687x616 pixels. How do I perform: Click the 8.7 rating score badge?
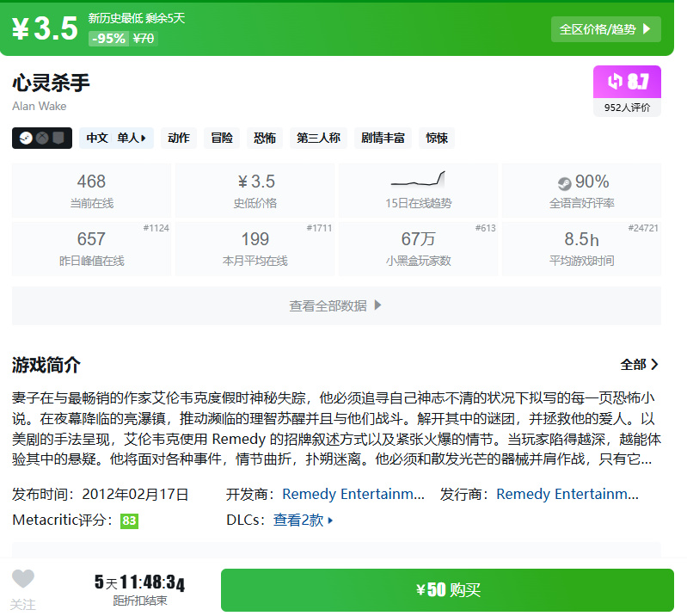(627, 82)
